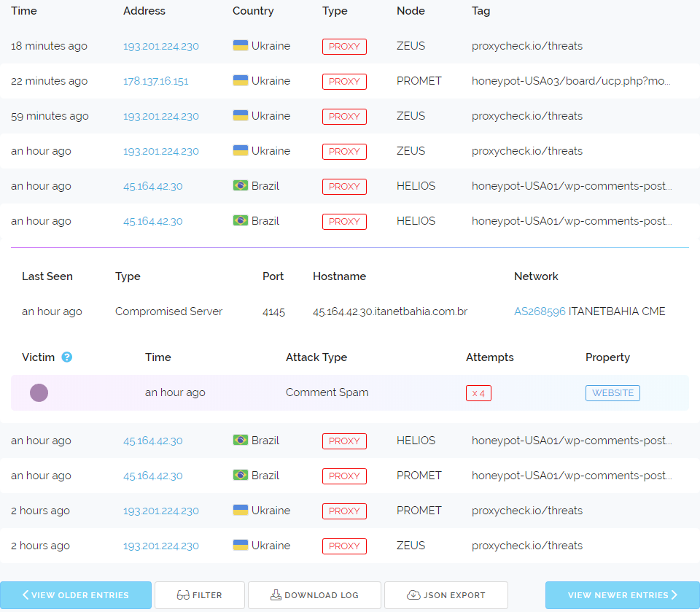This screenshot has width=700, height=612.
Task: Click the glasses icon on Filter button
Action: [x=183, y=595]
